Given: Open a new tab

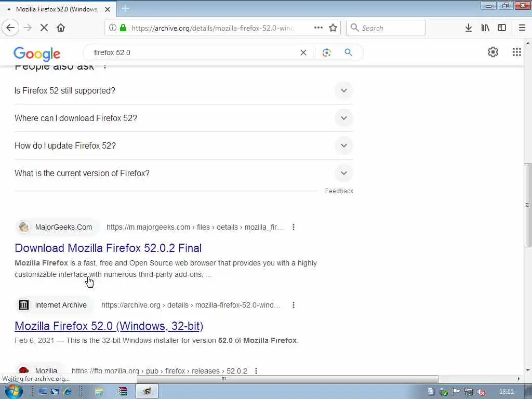Looking at the screenshot, I should (x=125, y=9).
